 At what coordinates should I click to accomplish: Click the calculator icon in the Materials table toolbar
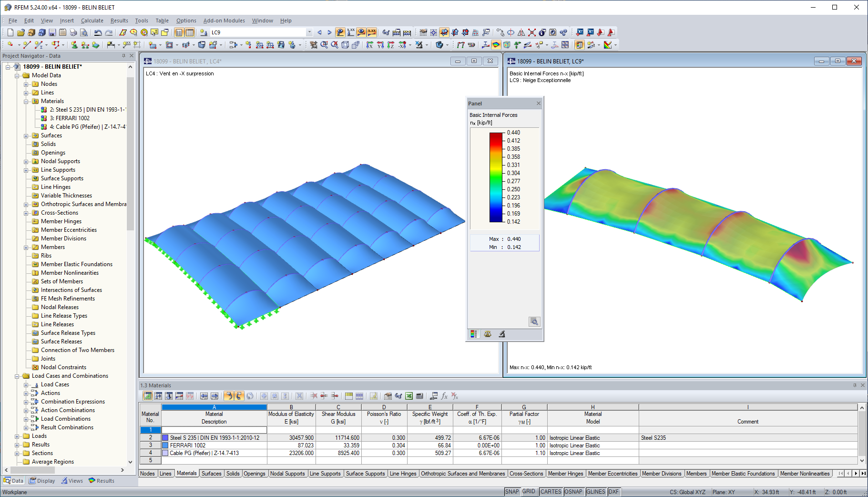pos(420,396)
